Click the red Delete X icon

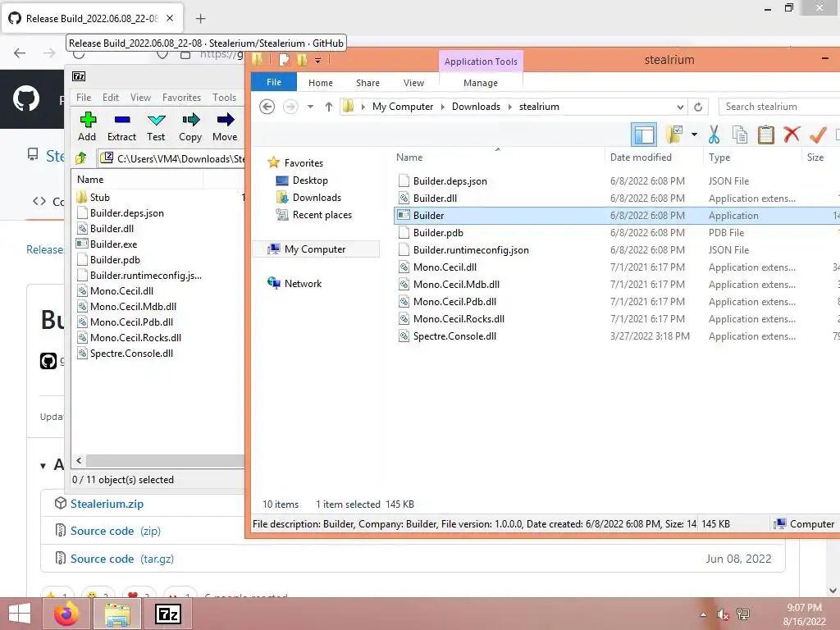tap(792, 135)
